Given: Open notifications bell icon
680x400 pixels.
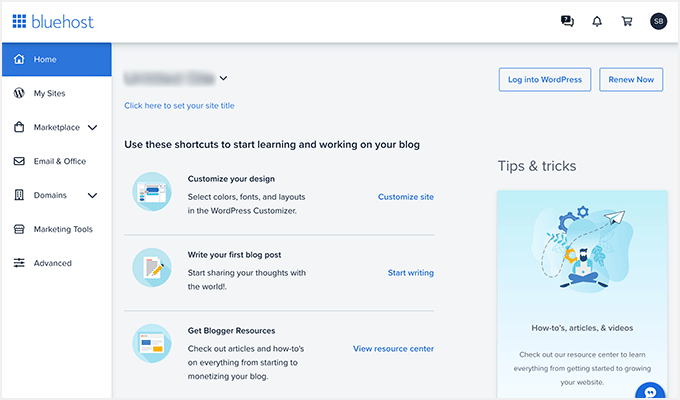Looking at the screenshot, I should pyautogui.click(x=597, y=21).
